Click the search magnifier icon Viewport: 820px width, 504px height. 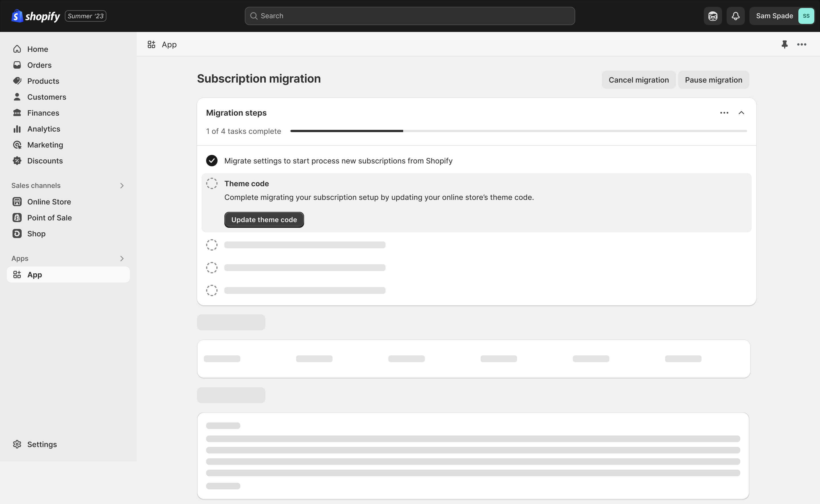coord(254,16)
